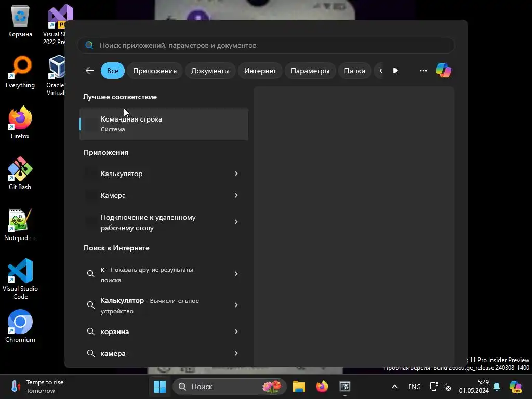Screen dimensions: 532x399
Task: Select the Все filter tab
Action: click(113, 71)
